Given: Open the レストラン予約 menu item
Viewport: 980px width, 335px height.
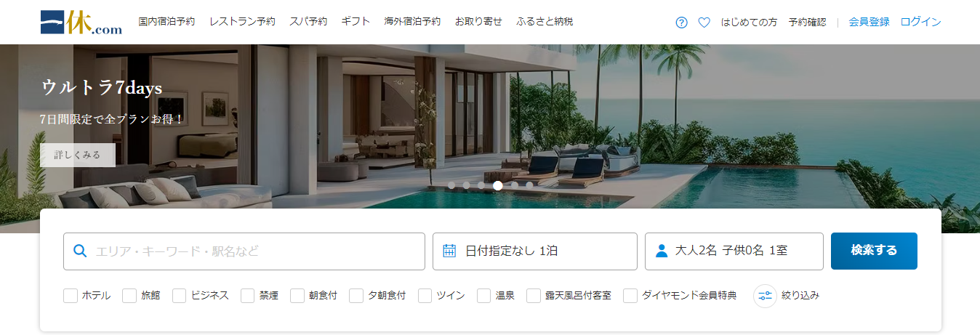Looking at the screenshot, I should point(242,22).
